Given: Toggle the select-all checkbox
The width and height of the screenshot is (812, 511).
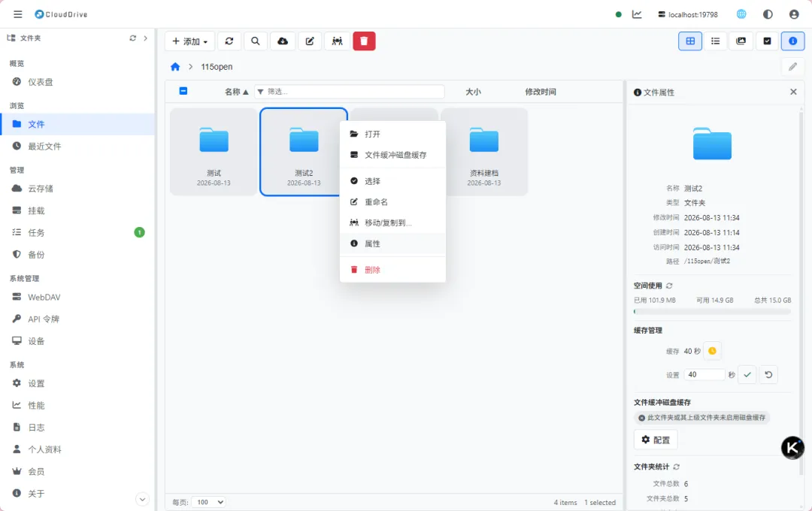Looking at the screenshot, I should point(183,91).
